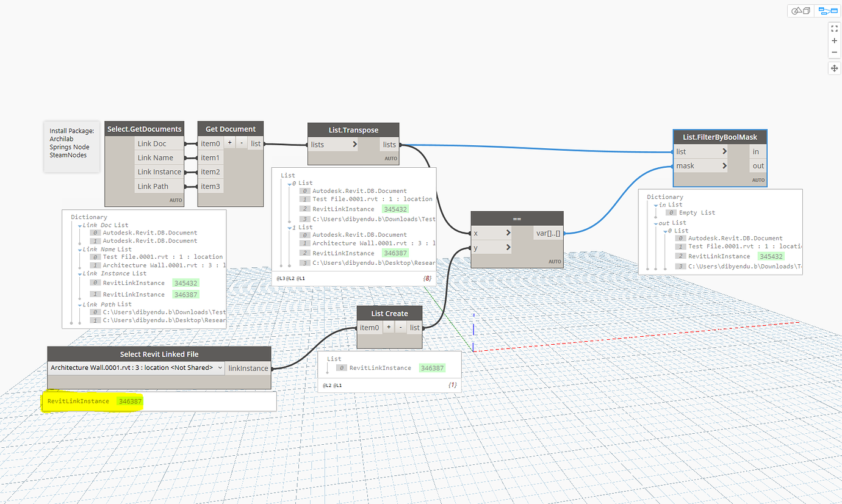The height and width of the screenshot is (504, 842).
Task: Select the pan tool icon
Action: 834,68
